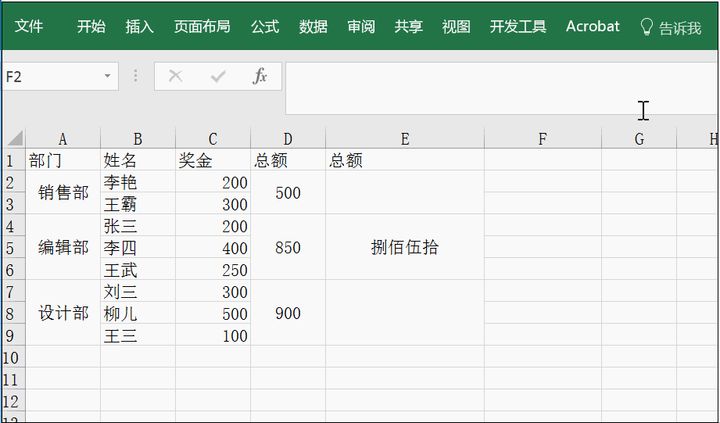Click the lightbulb 告诉我 icon
Screen dimensions: 720x423
pos(647,27)
